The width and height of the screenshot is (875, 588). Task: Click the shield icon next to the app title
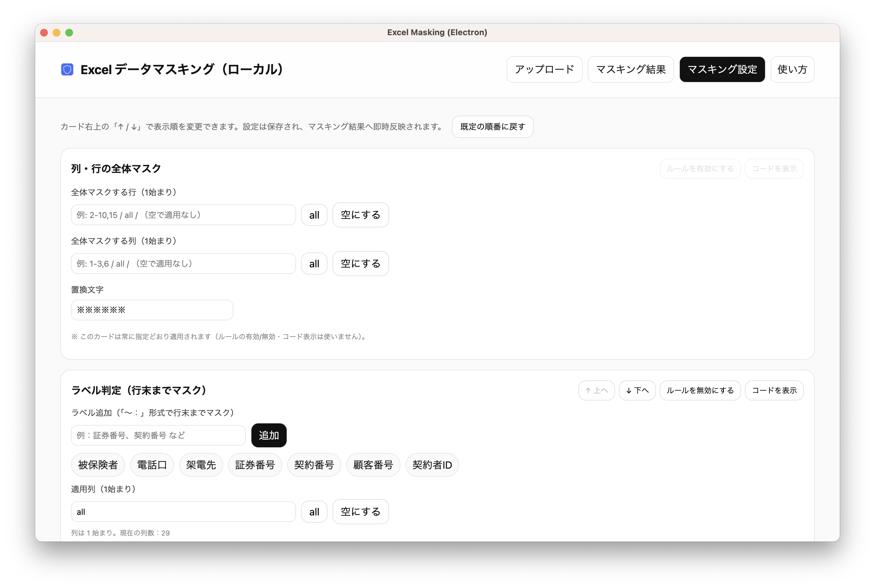tap(67, 69)
